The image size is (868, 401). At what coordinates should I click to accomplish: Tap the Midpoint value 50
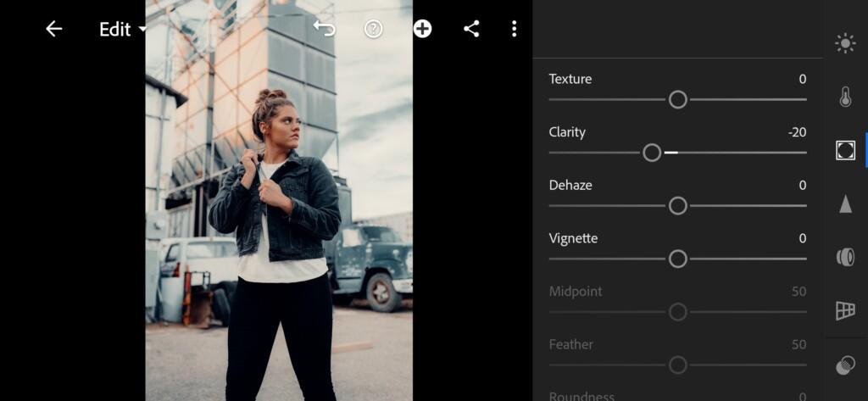click(798, 292)
